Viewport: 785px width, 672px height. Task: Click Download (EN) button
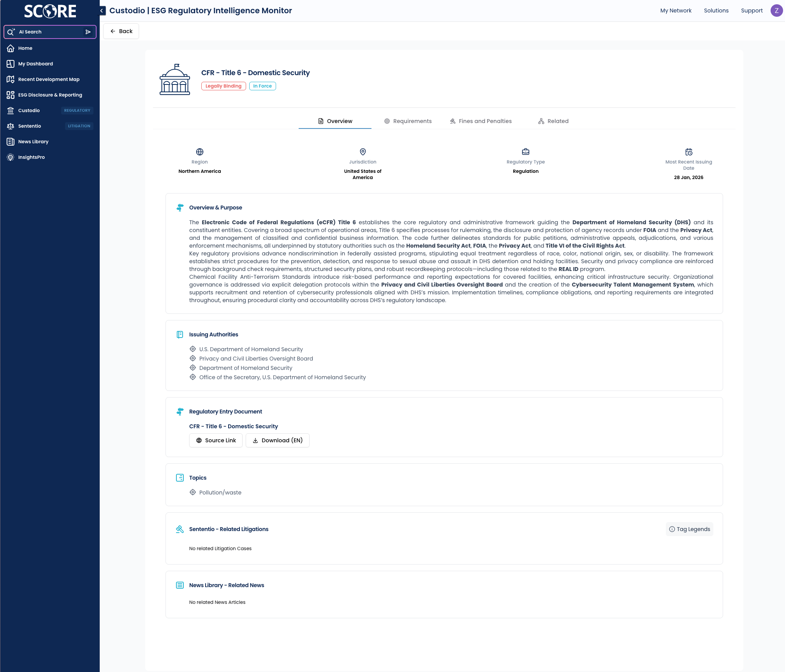[x=277, y=440]
